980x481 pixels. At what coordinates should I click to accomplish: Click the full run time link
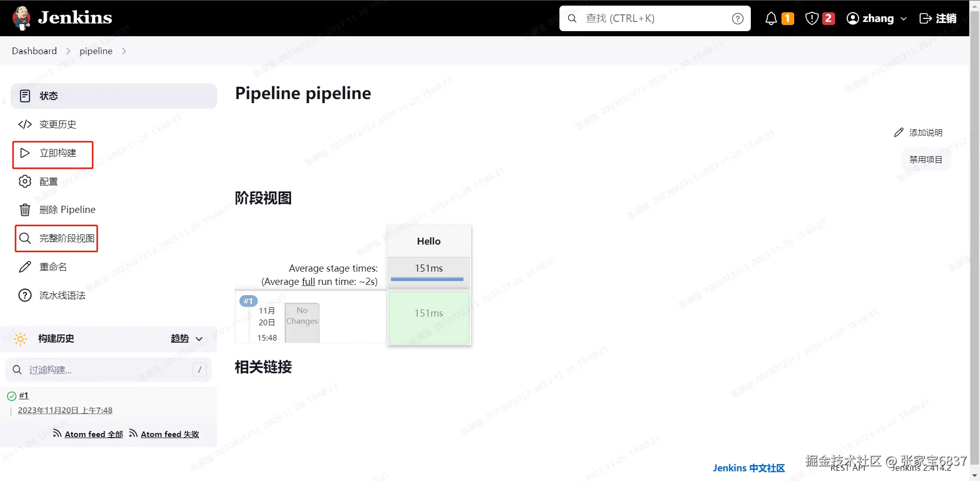coord(308,281)
